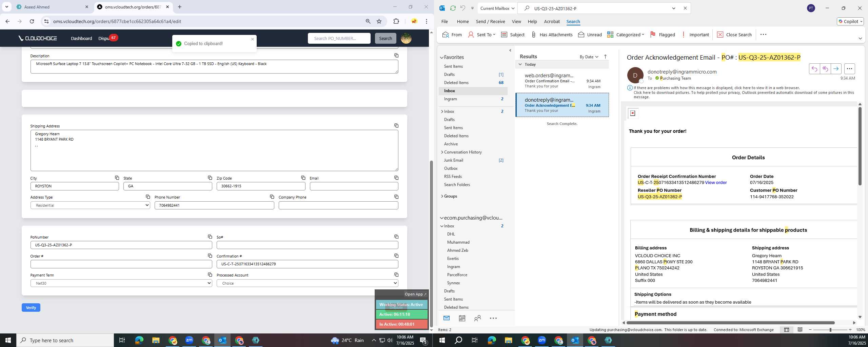Open Dashboard in CloudChoice navbar
868x347 pixels.
tap(81, 38)
